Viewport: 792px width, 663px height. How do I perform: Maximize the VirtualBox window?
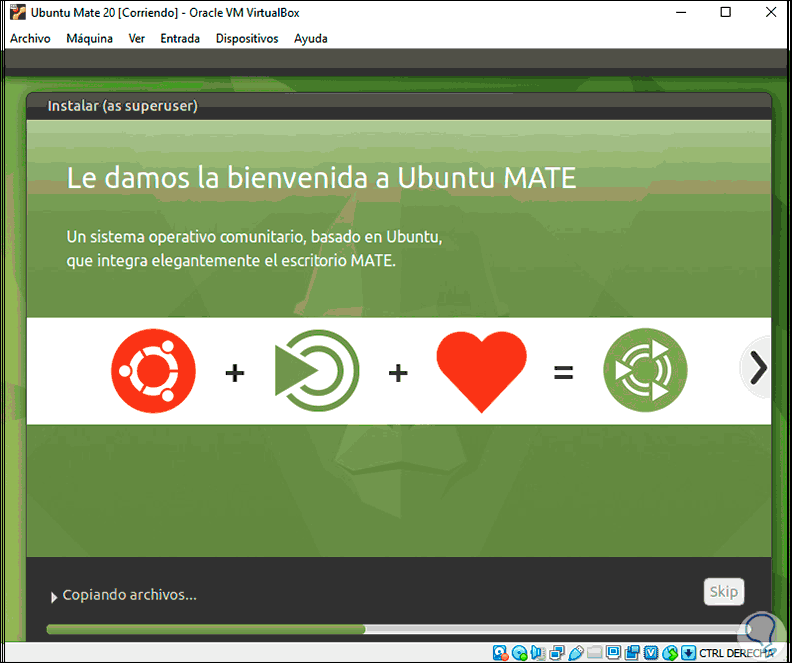pos(725,12)
